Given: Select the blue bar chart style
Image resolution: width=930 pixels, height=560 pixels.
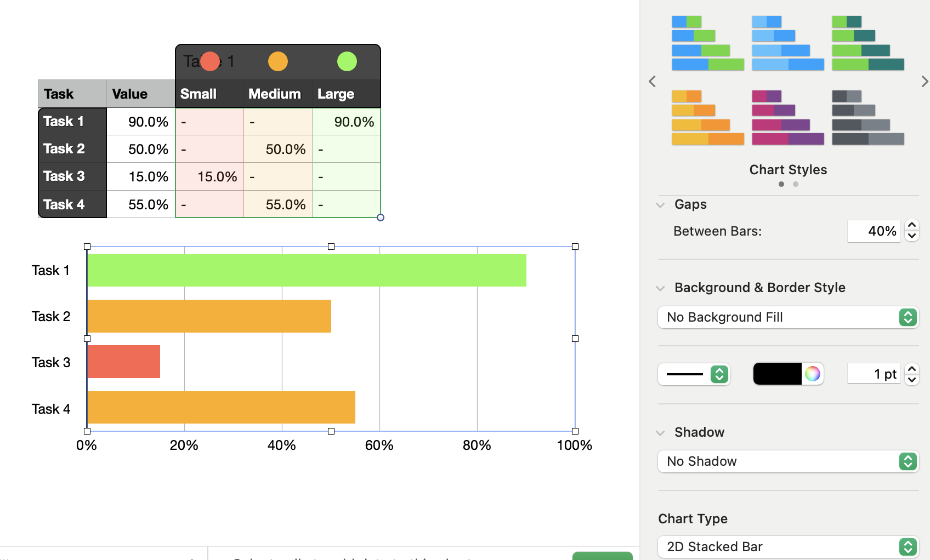Looking at the screenshot, I should (788, 43).
